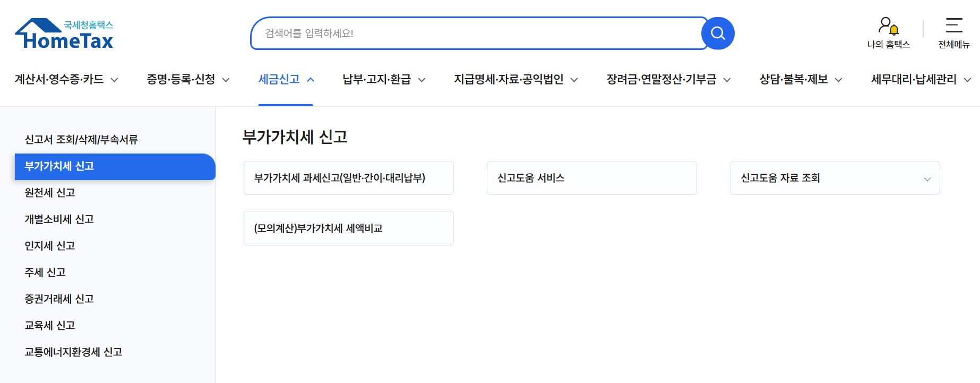Expand 납부·고지·환급 menu chevron
The width and height of the screenshot is (980, 383).
pos(422,80)
